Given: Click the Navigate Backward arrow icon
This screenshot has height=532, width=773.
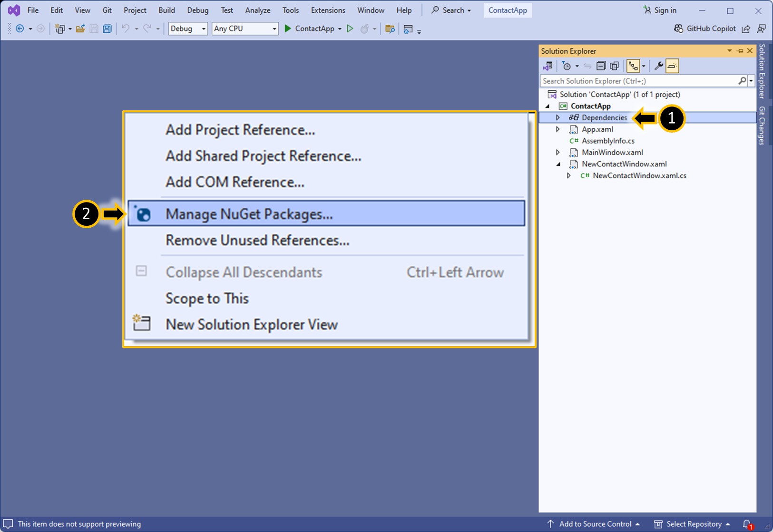Looking at the screenshot, I should (x=20, y=29).
